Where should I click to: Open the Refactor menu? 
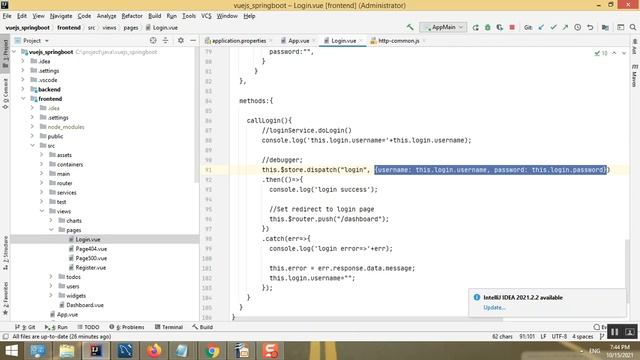pos(132,16)
